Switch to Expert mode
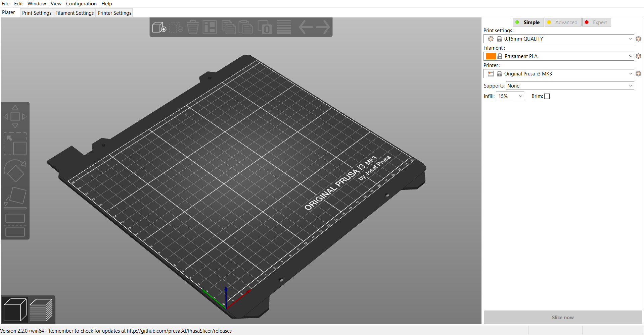644x335 pixels. pos(596,22)
